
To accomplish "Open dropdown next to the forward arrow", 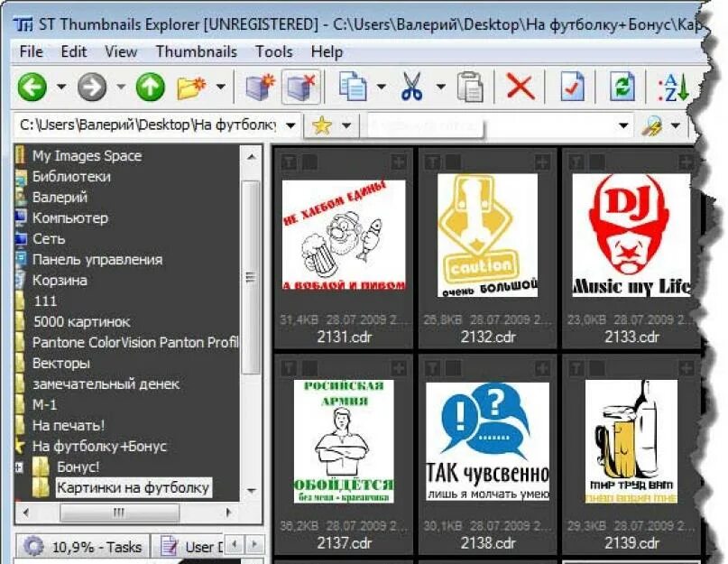I will pos(121,87).
